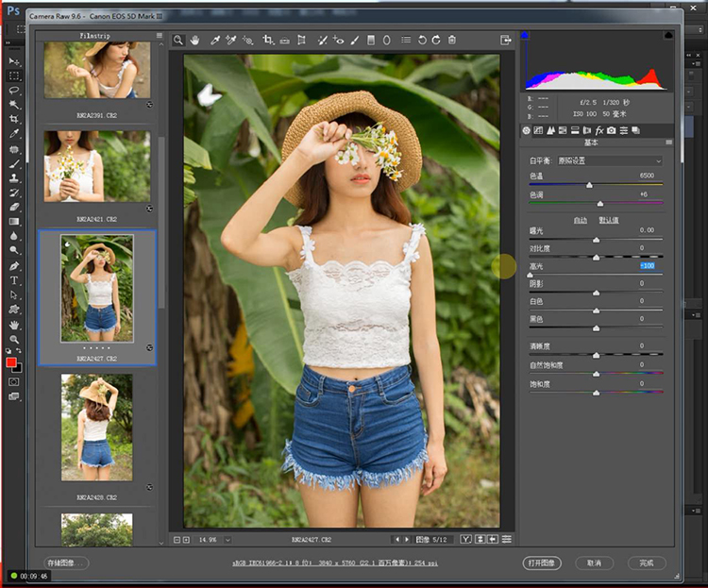The width and height of the screenshot is (708, 588).
Task: Swap before and after settings
Action: 480,539
